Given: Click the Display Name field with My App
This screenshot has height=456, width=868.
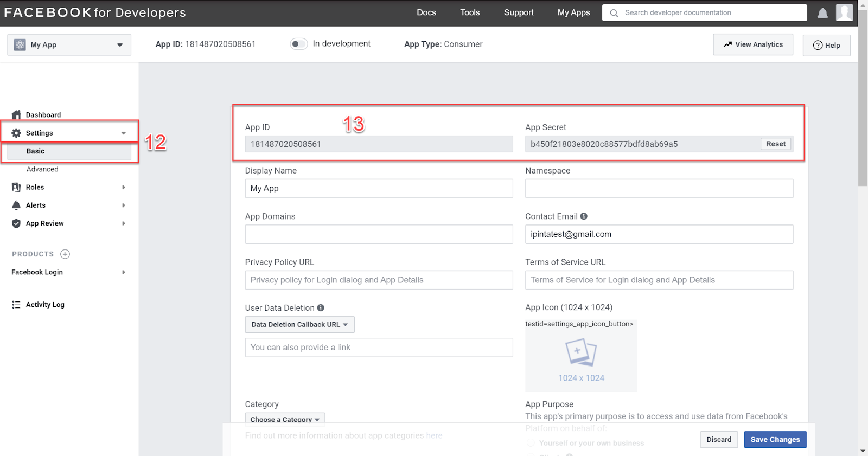Looking at the screenshot, I should point(379,188).
